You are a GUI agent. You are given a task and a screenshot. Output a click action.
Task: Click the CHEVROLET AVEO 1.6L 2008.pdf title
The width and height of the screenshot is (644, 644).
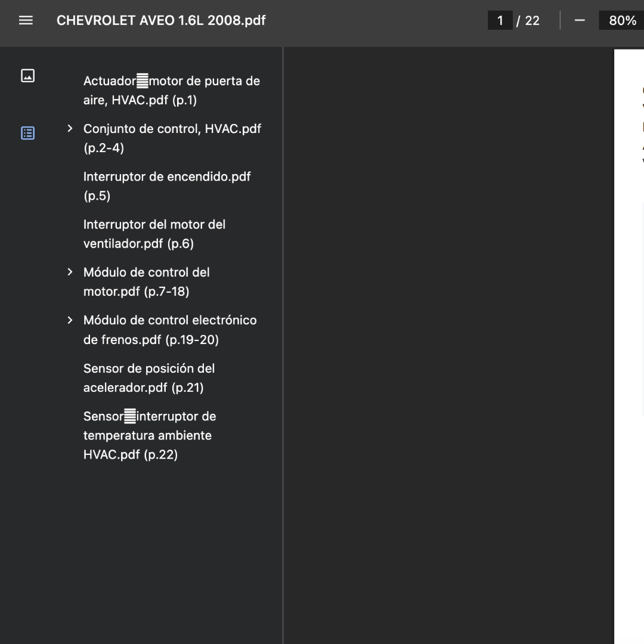click(x=161, y=20)
